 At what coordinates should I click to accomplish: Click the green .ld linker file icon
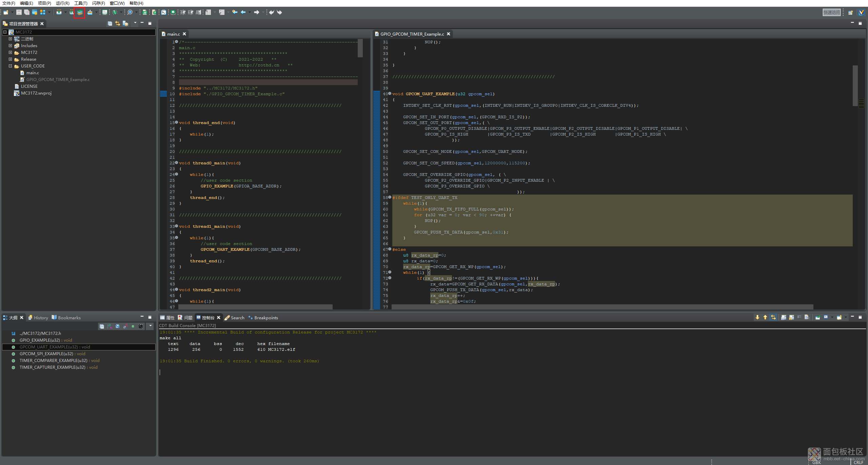click(145, 12)
